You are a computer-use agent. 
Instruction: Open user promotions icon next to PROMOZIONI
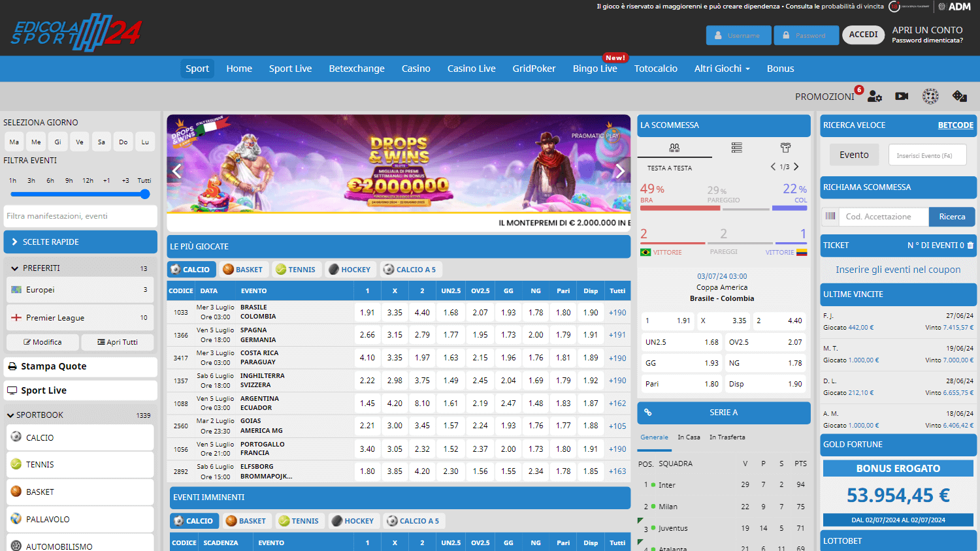tap(875, 97)
